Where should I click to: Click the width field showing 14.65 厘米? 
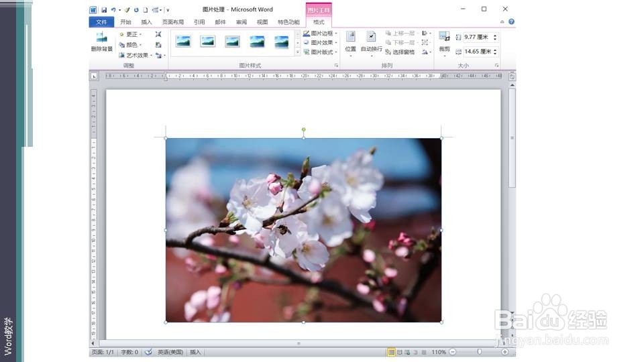[x=477, y=52]
